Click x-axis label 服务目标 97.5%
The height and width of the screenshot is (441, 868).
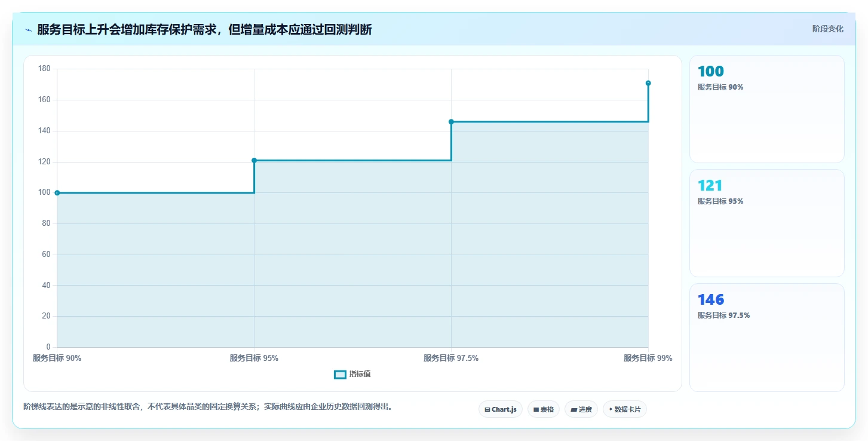(451, 359)
